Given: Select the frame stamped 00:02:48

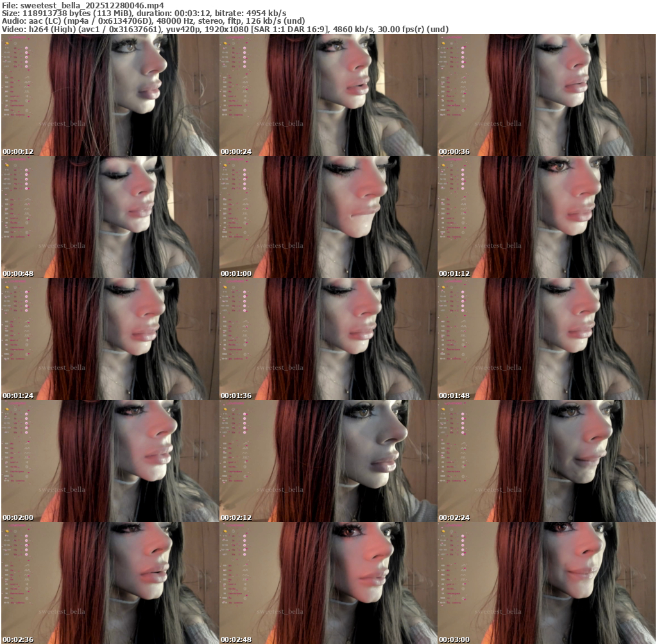Looking at the screenshot, I should coord(328,583).
